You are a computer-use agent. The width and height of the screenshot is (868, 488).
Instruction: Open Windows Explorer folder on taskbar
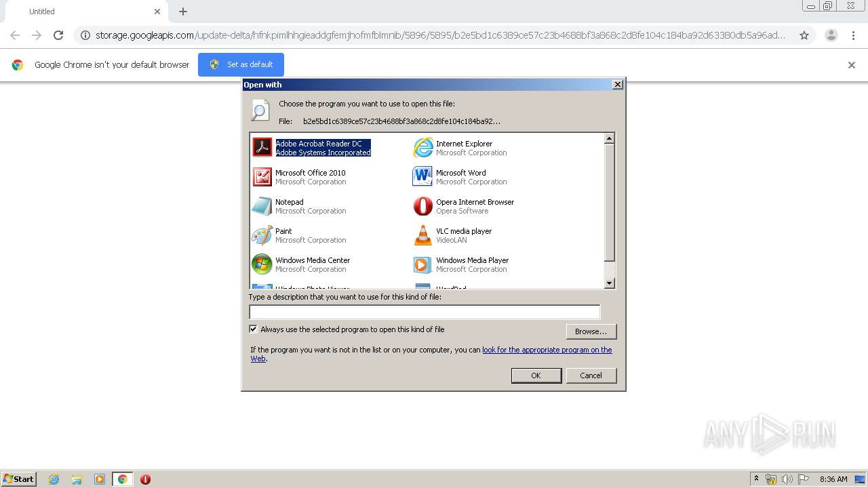pos(77,479)
